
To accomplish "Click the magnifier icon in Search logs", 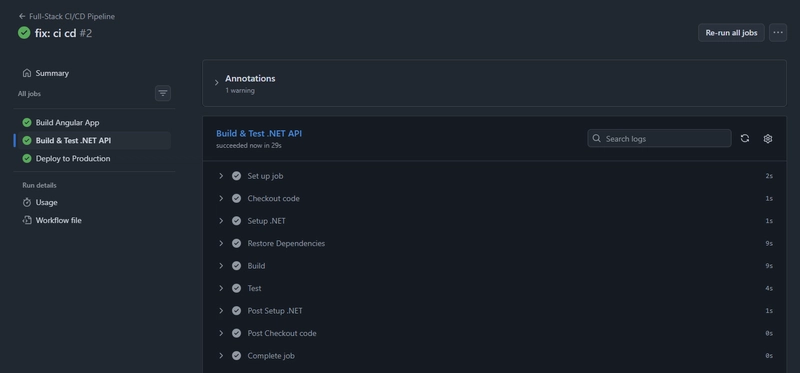I will [x=596, y=138].
